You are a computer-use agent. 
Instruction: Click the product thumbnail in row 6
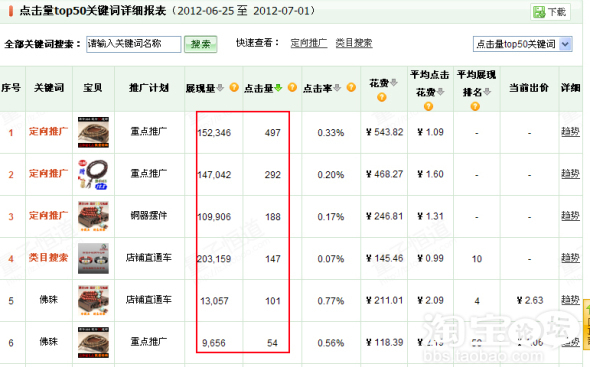(93, 343)
